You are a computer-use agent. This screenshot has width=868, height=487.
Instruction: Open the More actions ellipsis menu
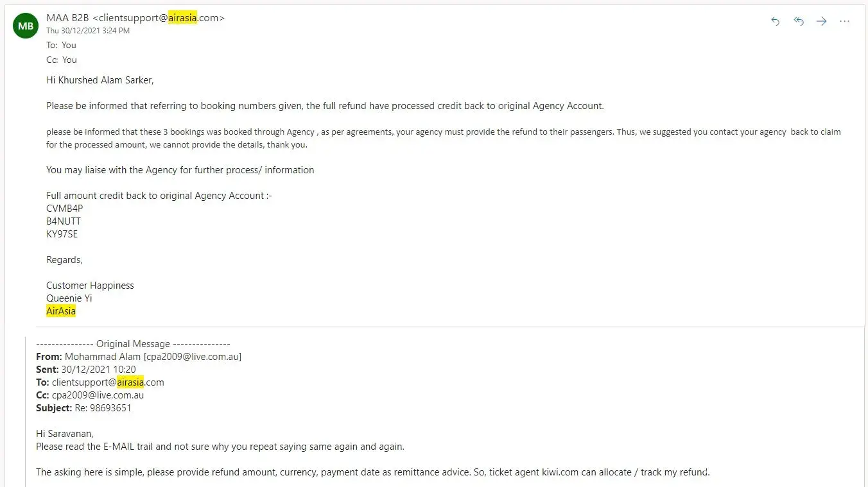point(845,21)
